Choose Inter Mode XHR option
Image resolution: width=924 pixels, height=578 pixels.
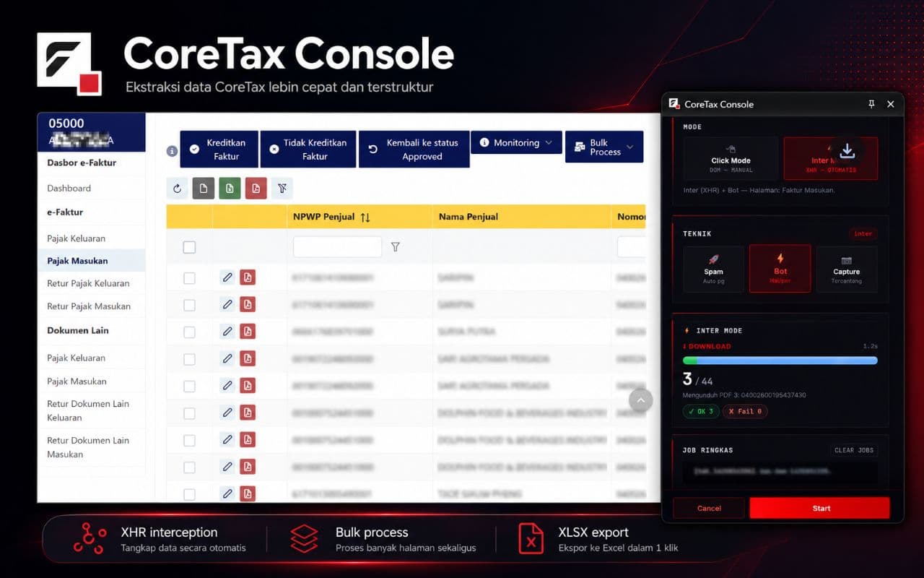pos(830,159)
